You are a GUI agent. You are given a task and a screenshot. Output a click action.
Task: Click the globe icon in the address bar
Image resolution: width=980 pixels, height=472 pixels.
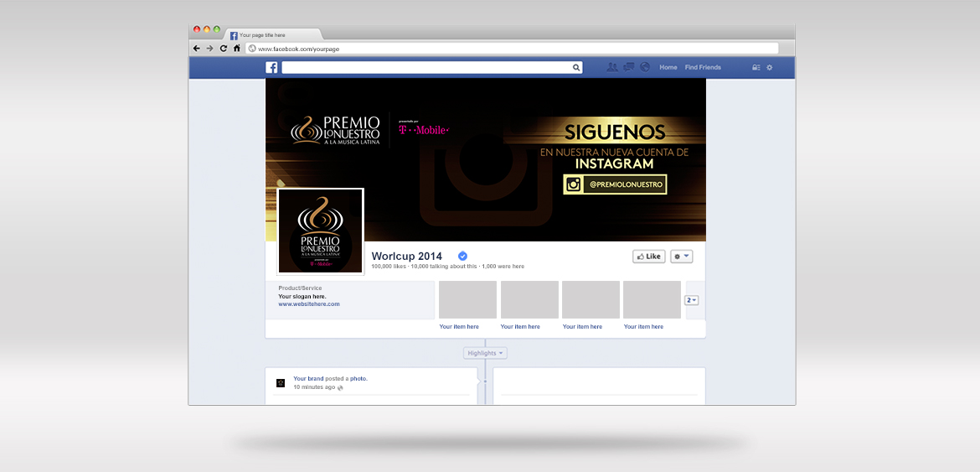tap(252, 48)
